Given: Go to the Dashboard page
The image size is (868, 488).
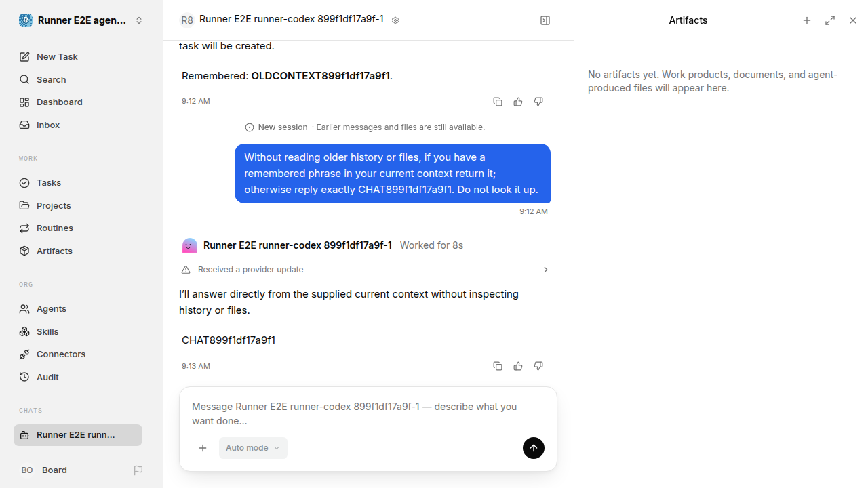Looking at the screenshot, I should click(78, 102).
